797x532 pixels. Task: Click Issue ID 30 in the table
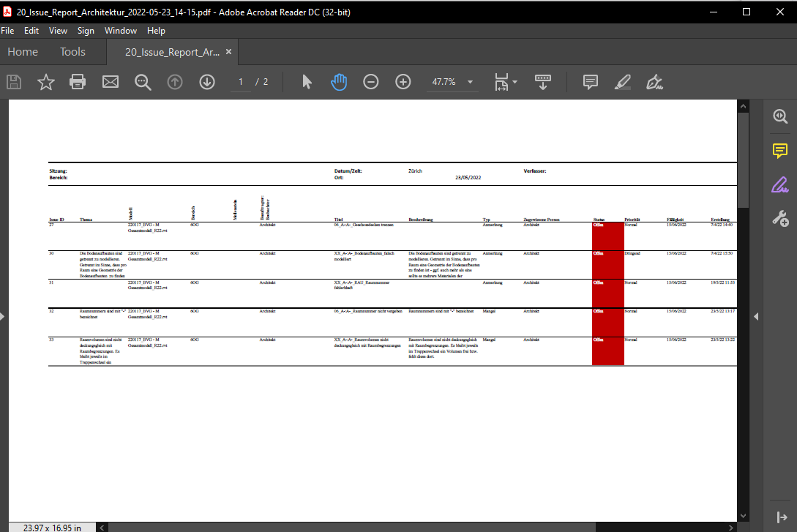[x=51, y=253]
